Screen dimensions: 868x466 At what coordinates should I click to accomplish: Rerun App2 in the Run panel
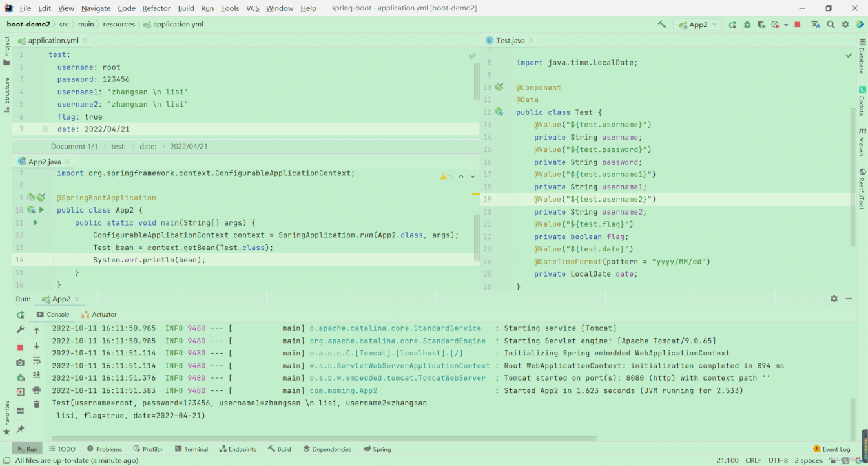[21, 315]
